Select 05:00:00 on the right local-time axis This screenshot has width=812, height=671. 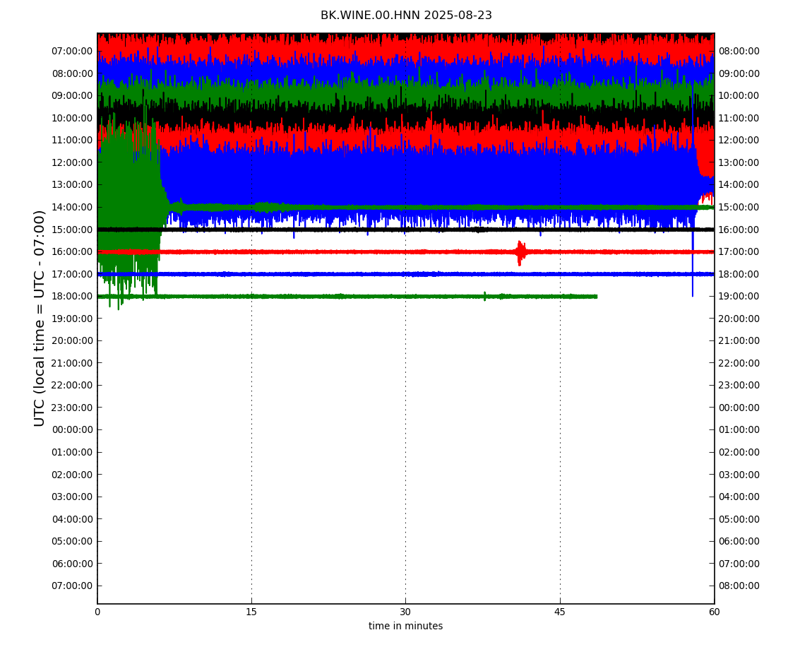pos(739,519)
